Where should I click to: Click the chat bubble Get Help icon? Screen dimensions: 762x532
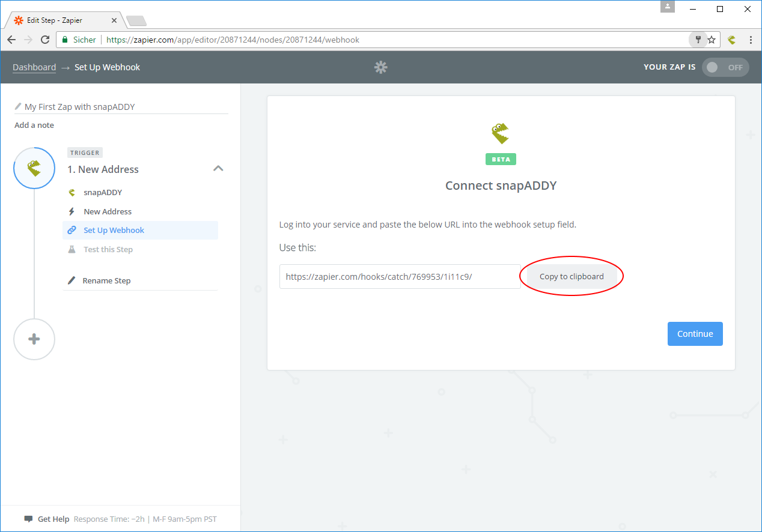coord(28,519)
